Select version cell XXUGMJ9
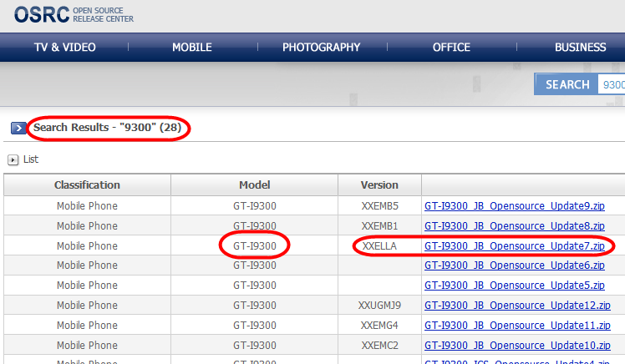The height and width of the screenshot is (364, 625). click(379, 305)
